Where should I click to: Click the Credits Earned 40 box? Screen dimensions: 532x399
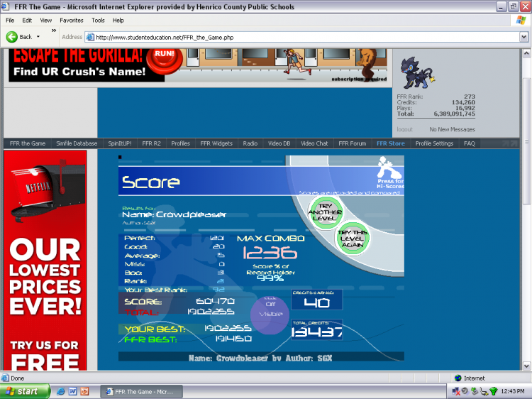click(316, 300)
